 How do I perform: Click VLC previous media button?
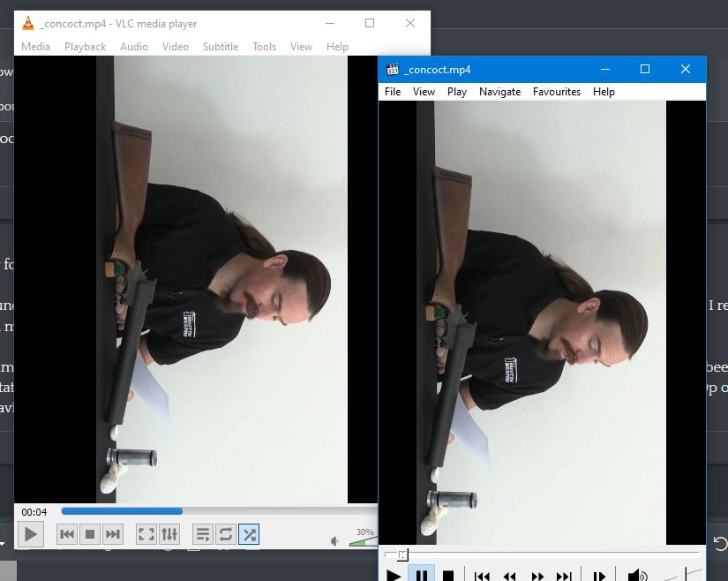(67, 534)
